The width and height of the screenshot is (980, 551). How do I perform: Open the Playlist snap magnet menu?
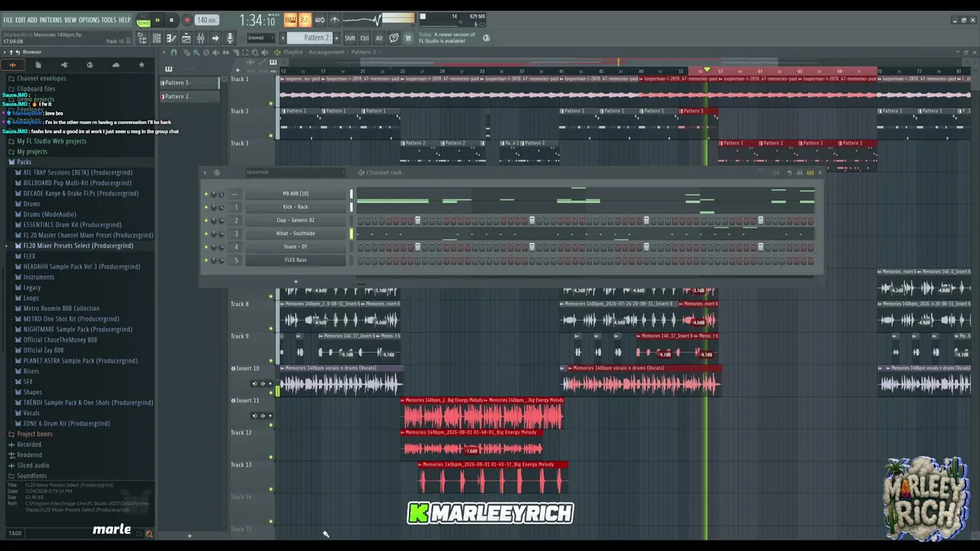(174, 52)
